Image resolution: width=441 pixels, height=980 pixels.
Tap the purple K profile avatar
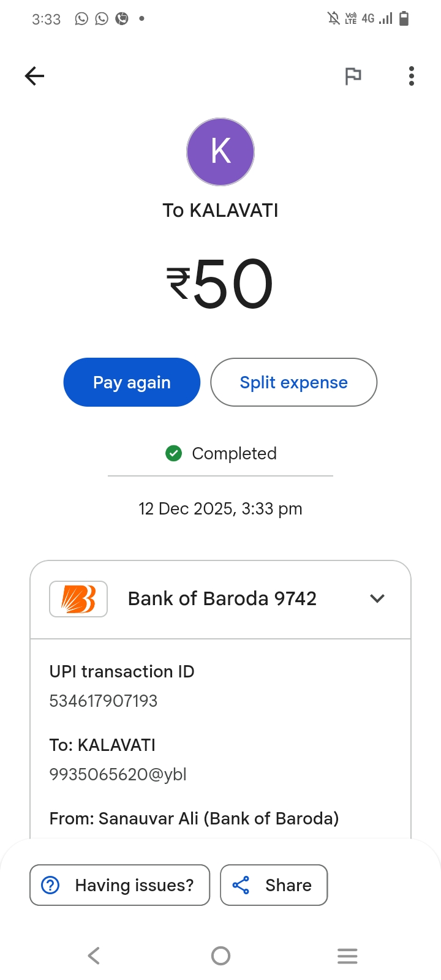coord(221,152)
